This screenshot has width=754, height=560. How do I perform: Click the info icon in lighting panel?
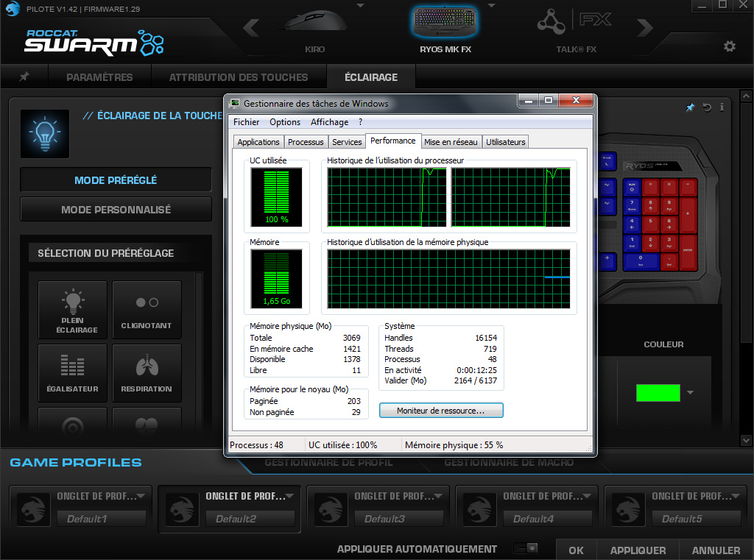(x=722, y=107)
